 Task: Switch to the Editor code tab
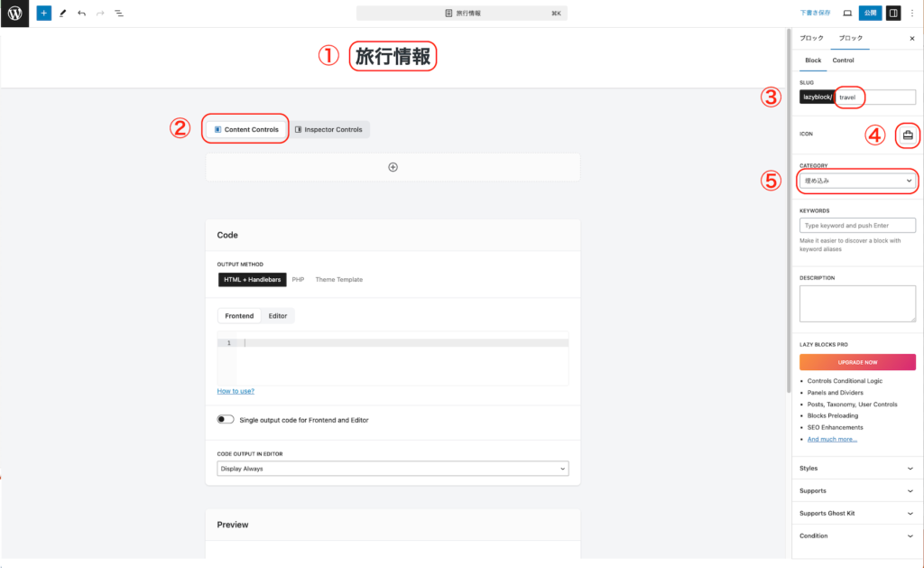278,316
